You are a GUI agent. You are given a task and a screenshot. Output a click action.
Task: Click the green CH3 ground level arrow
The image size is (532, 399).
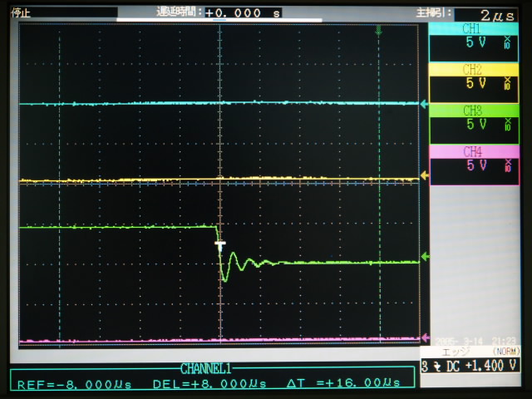point(425,258)
